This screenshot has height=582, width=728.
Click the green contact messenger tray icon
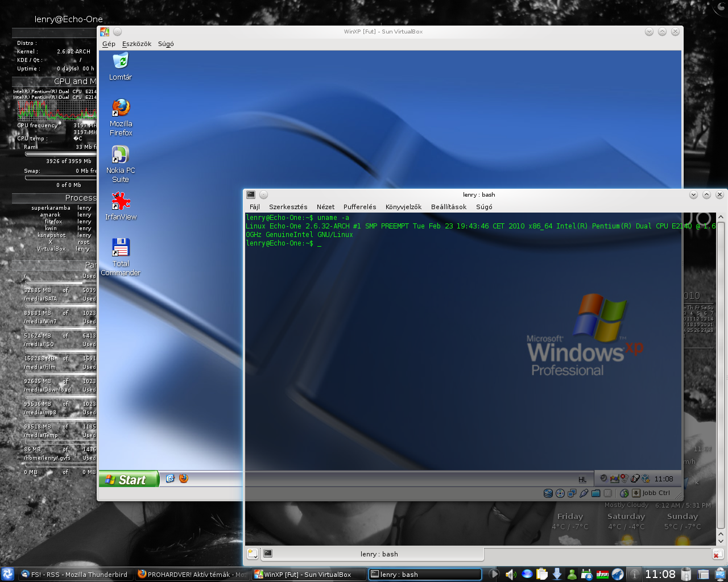(572, 575)
